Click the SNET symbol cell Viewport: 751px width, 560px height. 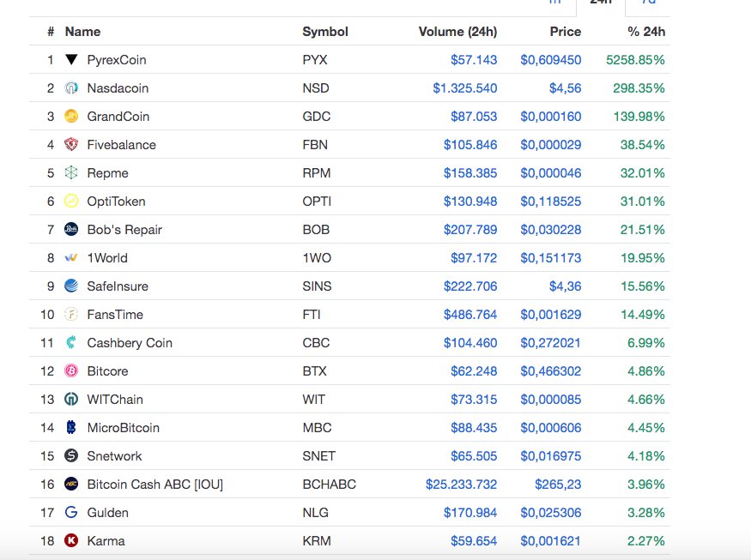[319, 455]
